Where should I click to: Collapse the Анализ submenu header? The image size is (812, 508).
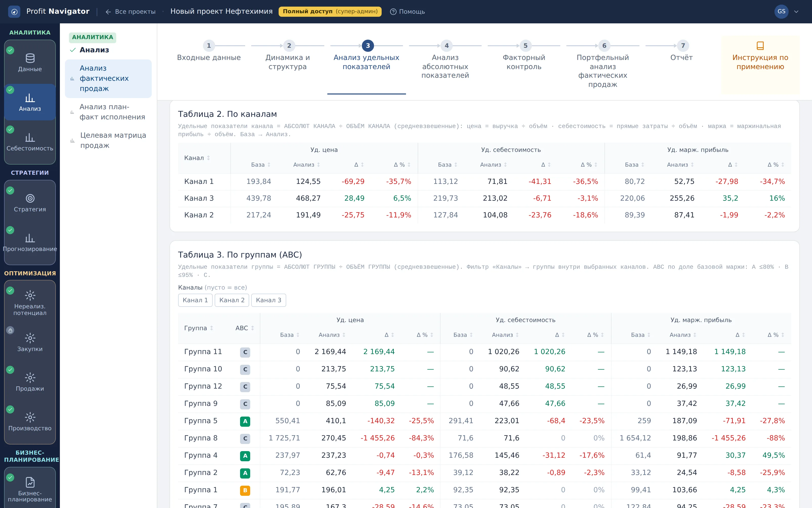coord(94,50)
